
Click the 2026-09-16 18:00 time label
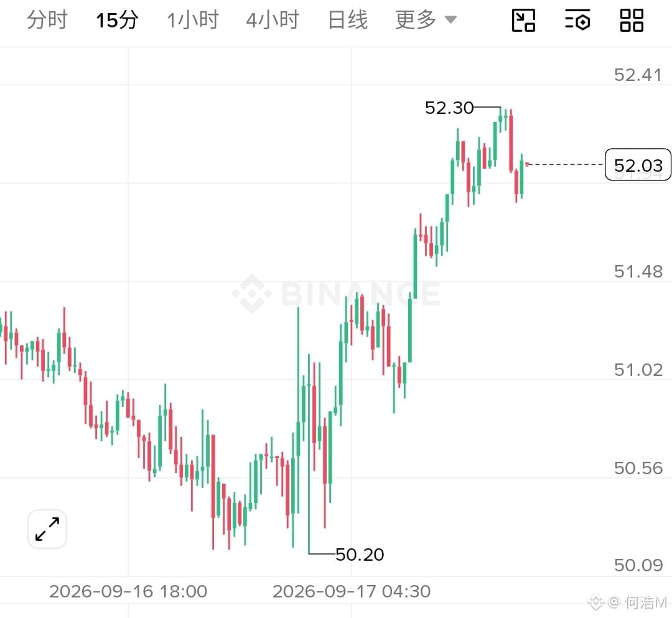[128, 591]
